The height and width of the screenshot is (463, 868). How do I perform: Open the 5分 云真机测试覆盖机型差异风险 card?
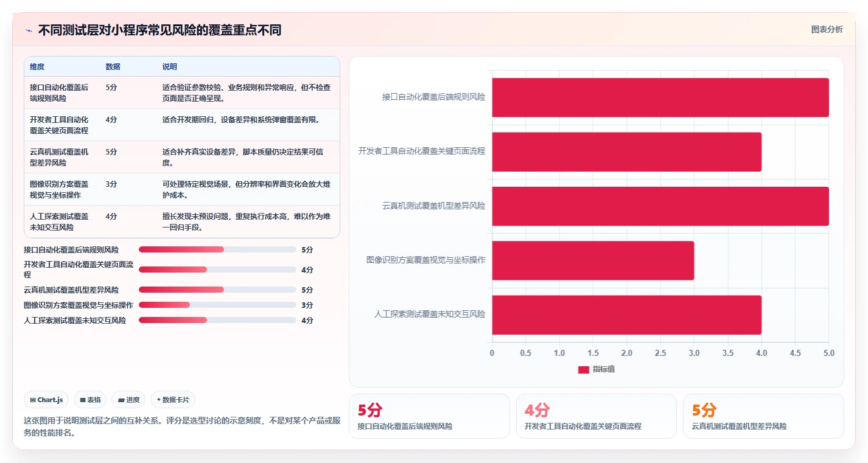[x=763, y=416]
